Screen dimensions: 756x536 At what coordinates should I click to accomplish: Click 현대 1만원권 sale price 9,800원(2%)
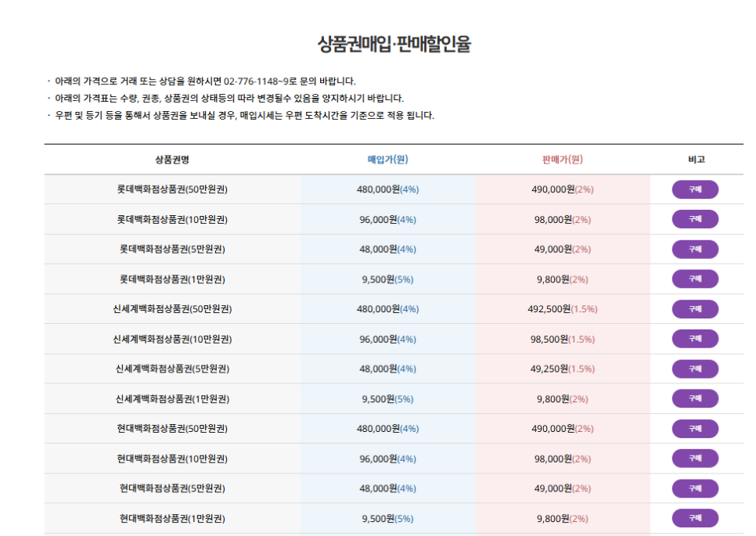pyautogui.click(x=562, y=518)
